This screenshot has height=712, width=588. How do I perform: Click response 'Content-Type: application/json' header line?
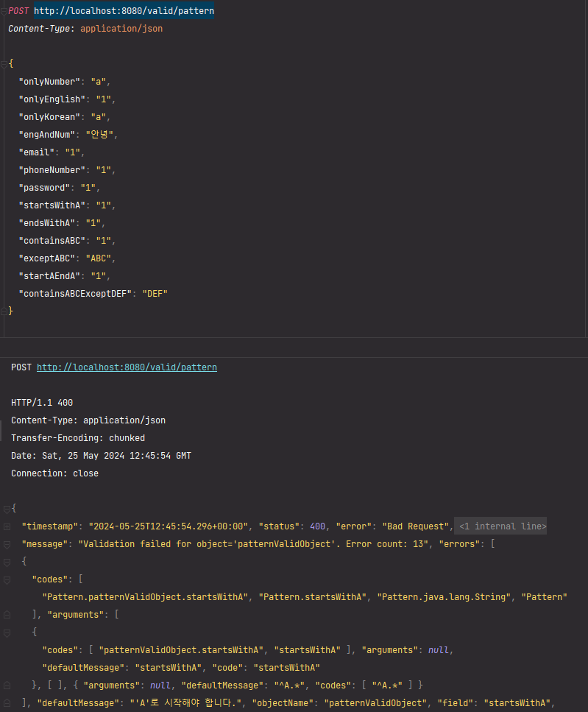click(x=88, y=420)
